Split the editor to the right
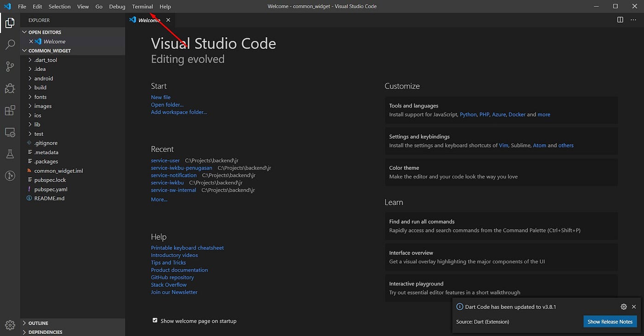This screenshot has height=336, width=644. (620, 20)
